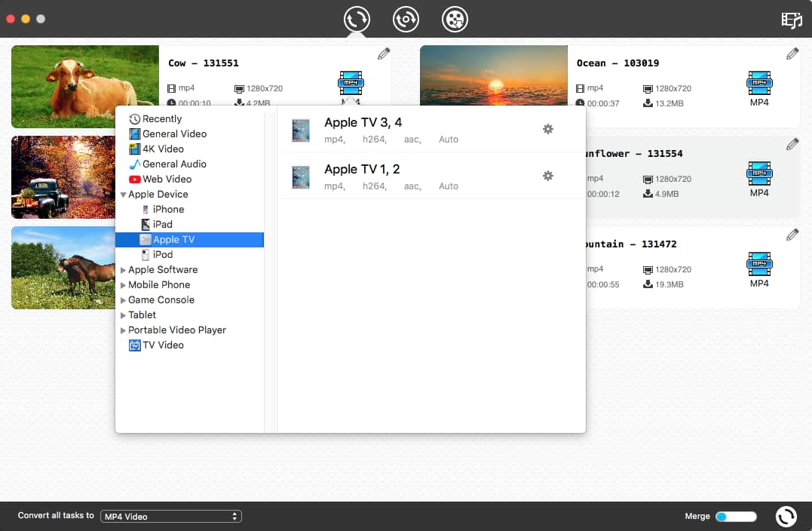
Task: Click the Apple TV 3, 4 preset thumbnail icon
Action: tap(300, 130)
